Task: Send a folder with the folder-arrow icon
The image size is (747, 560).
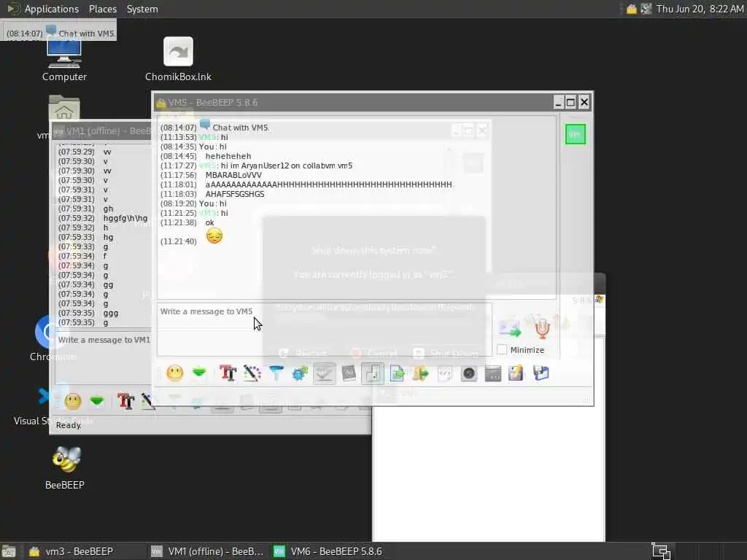Action: [x=421, y=373]
